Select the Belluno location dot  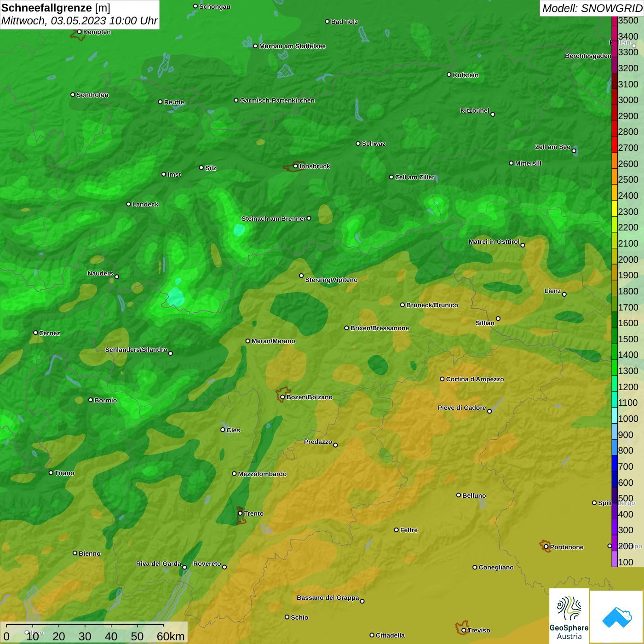459,495
